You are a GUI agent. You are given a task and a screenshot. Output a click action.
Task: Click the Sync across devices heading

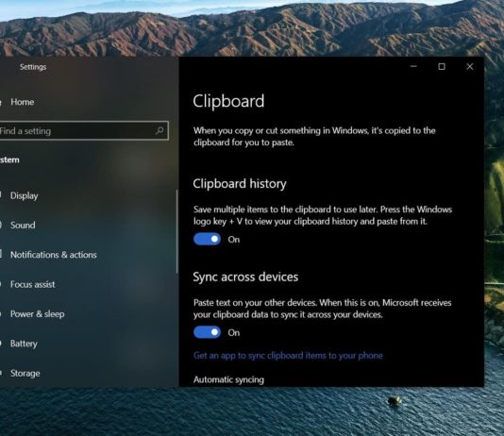(245, 277)
